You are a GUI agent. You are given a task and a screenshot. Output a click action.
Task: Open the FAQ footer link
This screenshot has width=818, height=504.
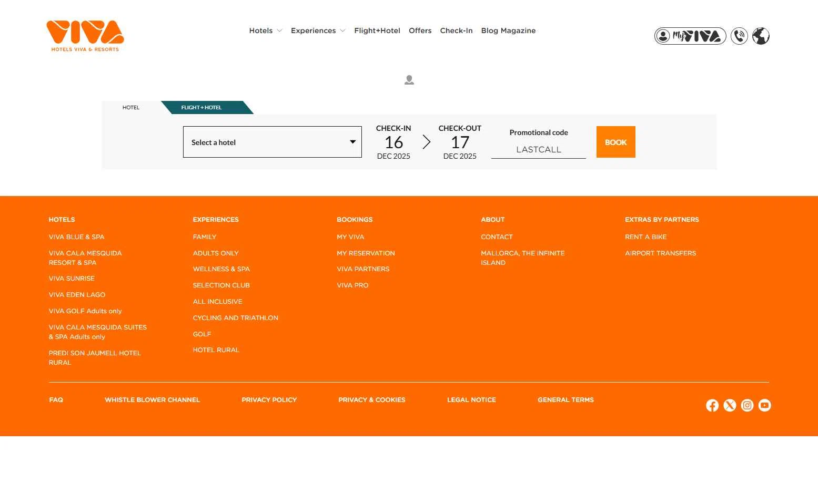(x=56, y=400)
